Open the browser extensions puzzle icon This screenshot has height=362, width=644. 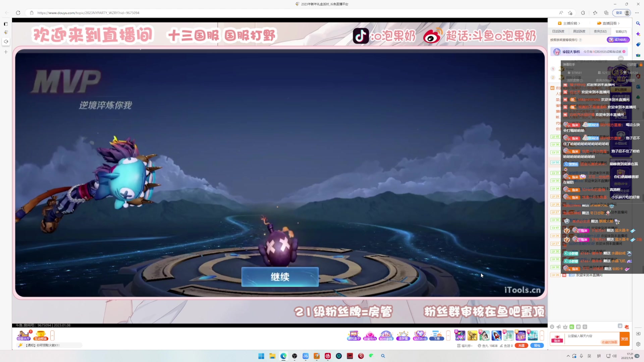pyautogui.click(x=583, y=13)
